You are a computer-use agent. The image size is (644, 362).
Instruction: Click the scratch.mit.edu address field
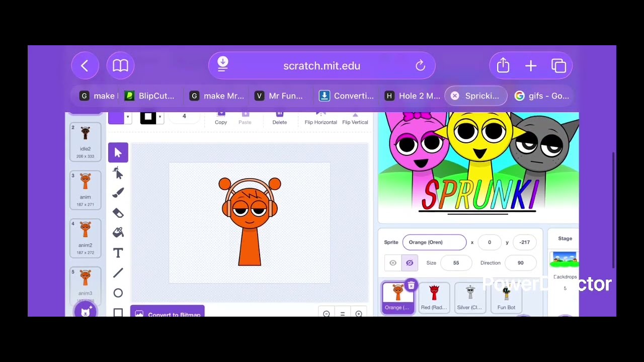click(322, 66)
